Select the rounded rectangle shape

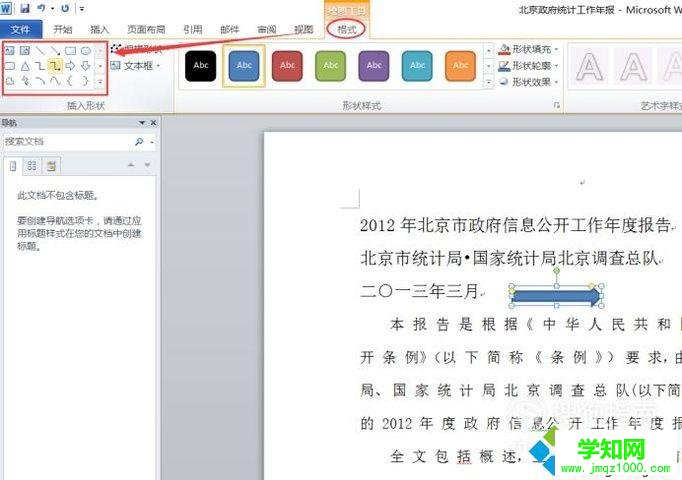tap(10, 66)
